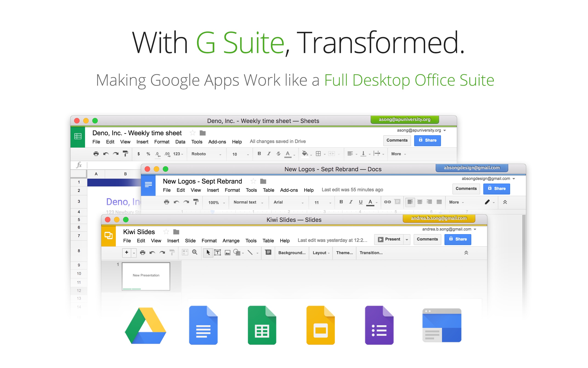588x368 pixels.
Task: Apply strikethrough in the Sheets toolbar
Action: (278, 154)
